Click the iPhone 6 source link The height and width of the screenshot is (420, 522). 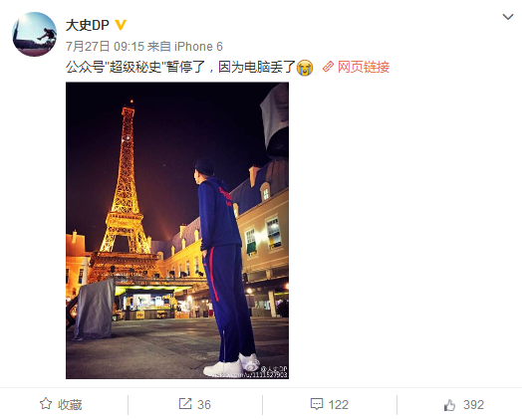[198, 47]
